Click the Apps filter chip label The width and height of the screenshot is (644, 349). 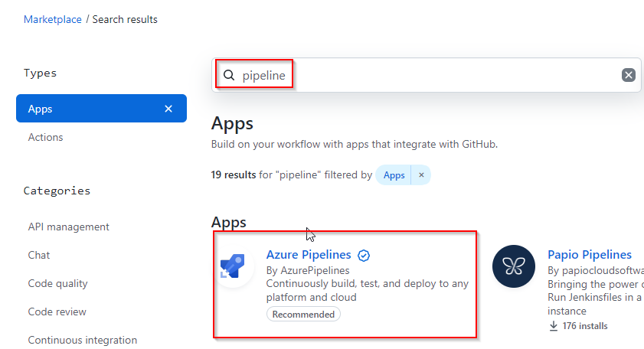[394, 175]
